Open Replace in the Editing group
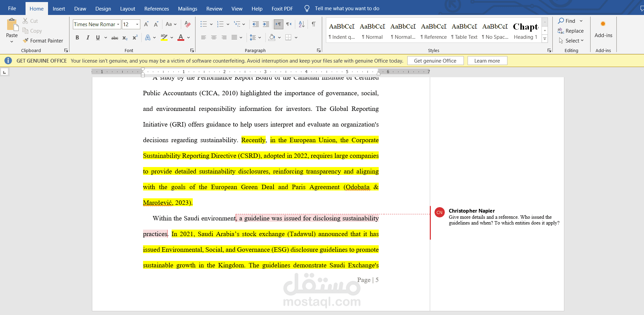Screen dimensions: 644x315 (x=574, y=31)
